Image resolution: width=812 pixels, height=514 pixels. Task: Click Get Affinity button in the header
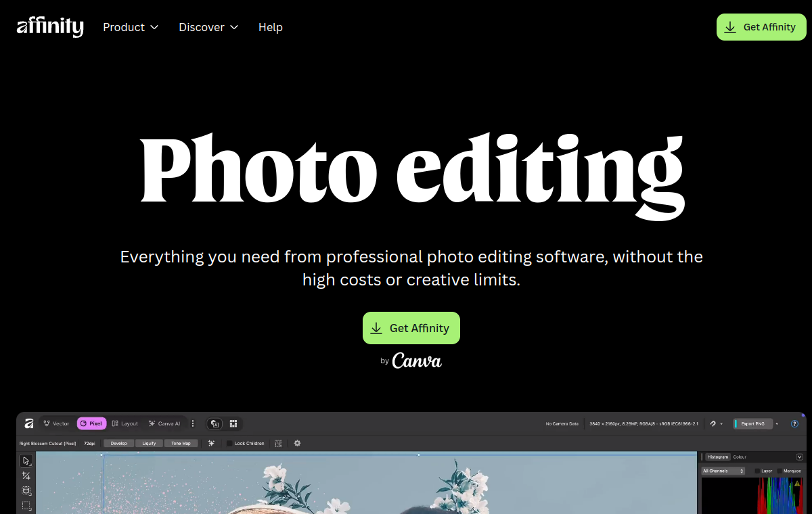[761, 27]
